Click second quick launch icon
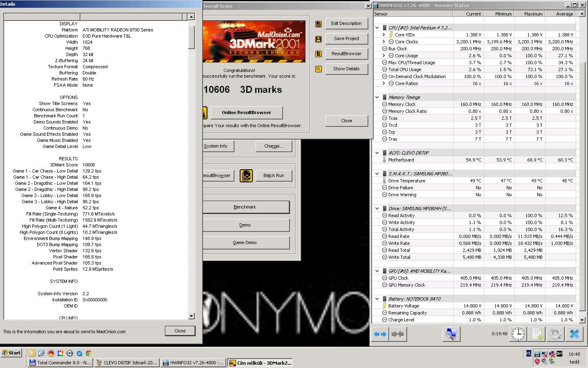 click(41, 353)
